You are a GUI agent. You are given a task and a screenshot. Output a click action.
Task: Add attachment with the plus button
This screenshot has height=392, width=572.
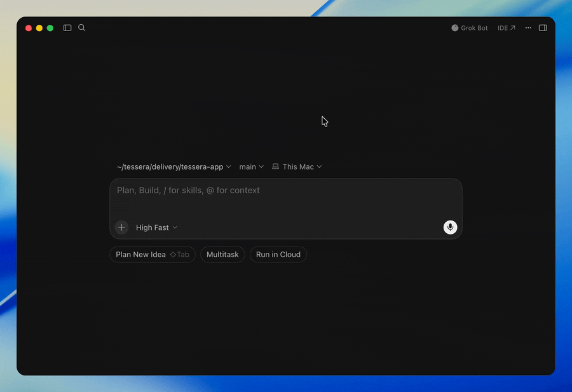[121, 227]
